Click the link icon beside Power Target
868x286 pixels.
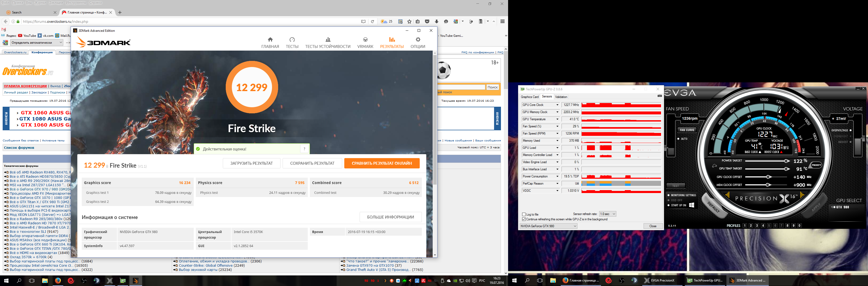tap(714, 166)
